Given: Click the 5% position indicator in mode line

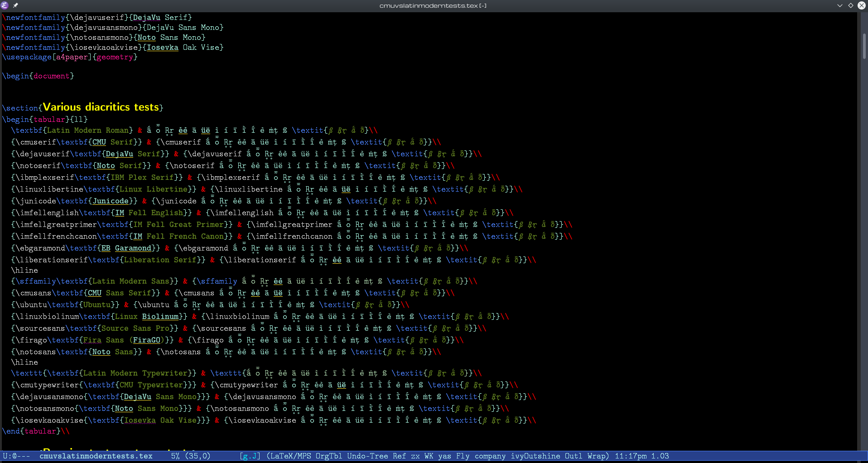Looking at the screenshot, I should point(175,456).
